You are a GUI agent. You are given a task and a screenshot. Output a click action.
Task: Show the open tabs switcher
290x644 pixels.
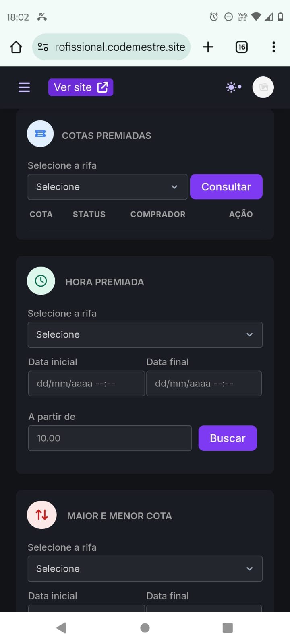pos(241,47)
